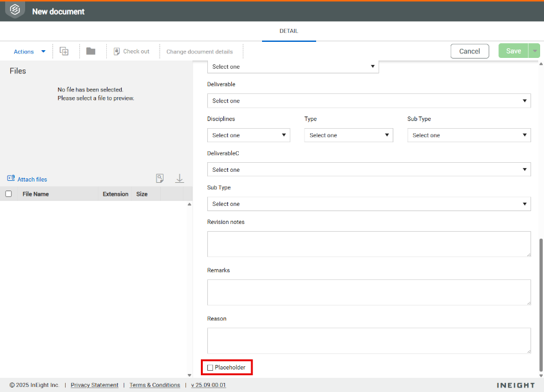
Task: Open the Disciplines dropdown
Action: (249, 135)
